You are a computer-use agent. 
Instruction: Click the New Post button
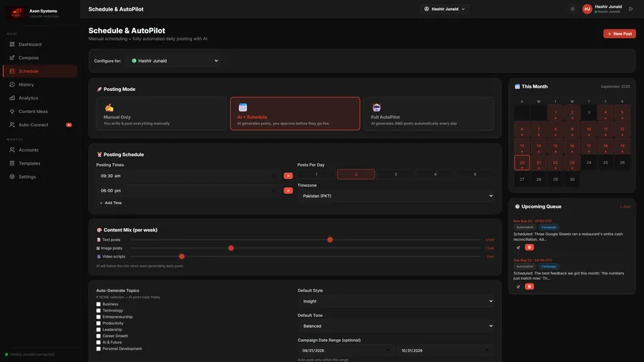pyautogui.click(x=620, y=34)
